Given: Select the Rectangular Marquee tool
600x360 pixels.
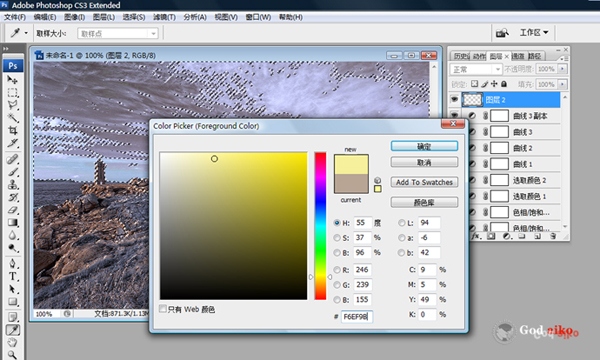Looking at the screenshot, I should coord(13,93).
